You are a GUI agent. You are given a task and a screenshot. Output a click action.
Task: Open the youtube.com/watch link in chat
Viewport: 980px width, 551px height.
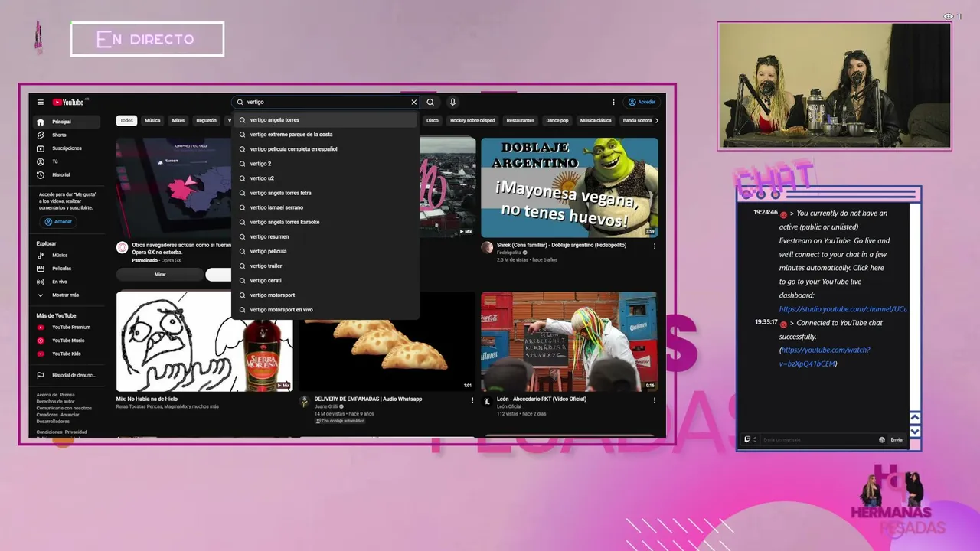point(825,357)
